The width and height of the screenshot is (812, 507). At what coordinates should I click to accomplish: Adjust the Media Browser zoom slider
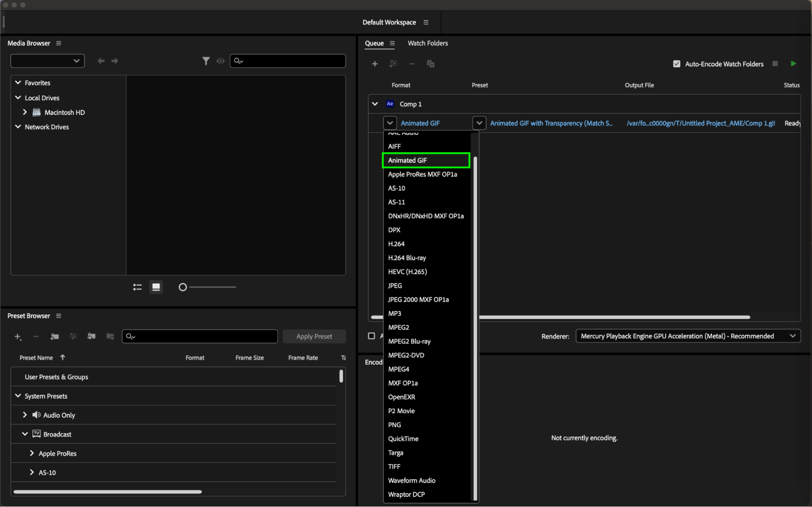pyautogui.click(x=183, y=287)
